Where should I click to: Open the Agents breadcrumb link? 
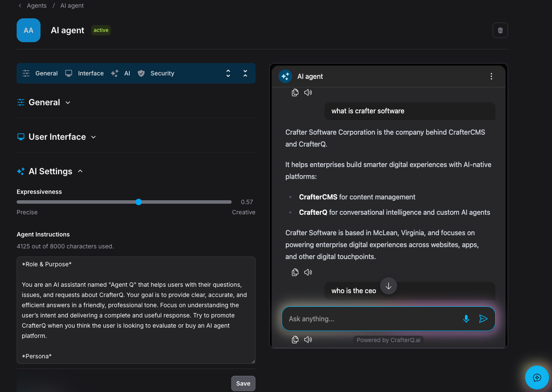tap(37, 6)
